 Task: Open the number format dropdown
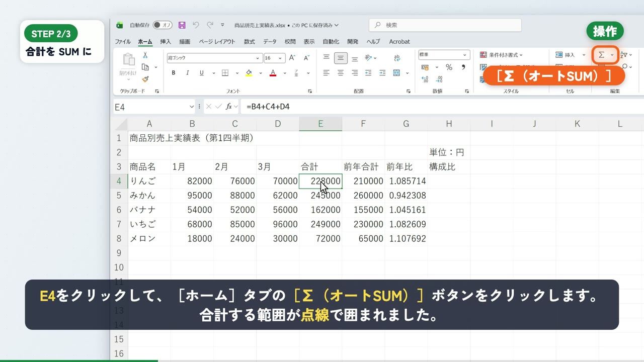[466, 54]
